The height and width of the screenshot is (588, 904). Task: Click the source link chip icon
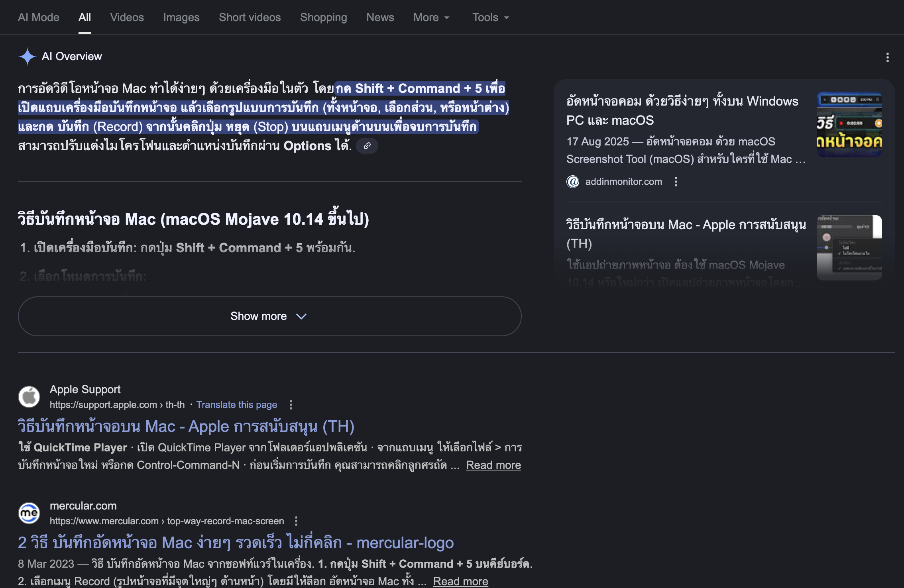pyautogui.click(x=367, y=146)
